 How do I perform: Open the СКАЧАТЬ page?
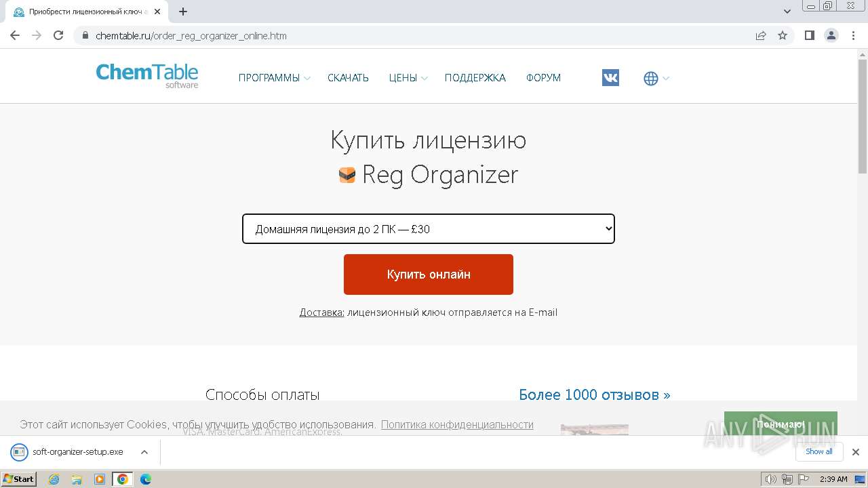tap(348, 78)
